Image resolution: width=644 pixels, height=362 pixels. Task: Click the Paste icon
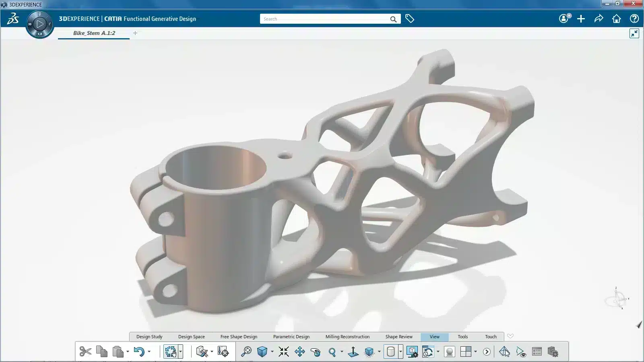click(118, 352)
